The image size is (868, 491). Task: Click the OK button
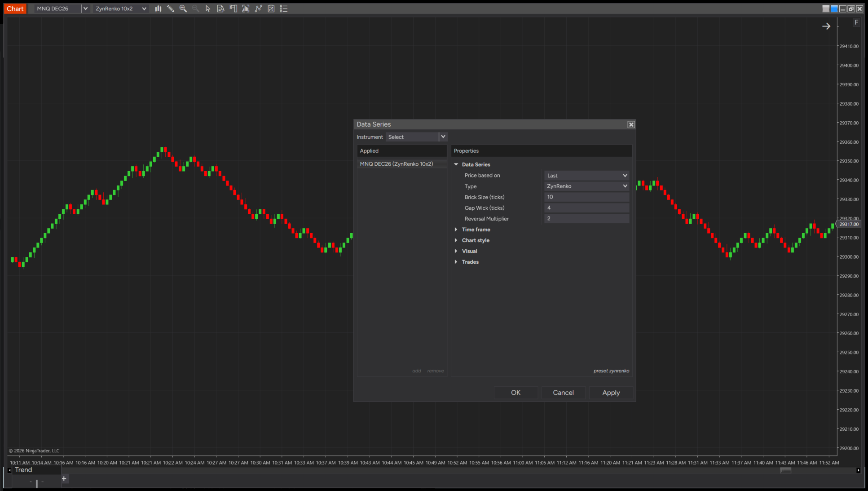coord(516,393)
